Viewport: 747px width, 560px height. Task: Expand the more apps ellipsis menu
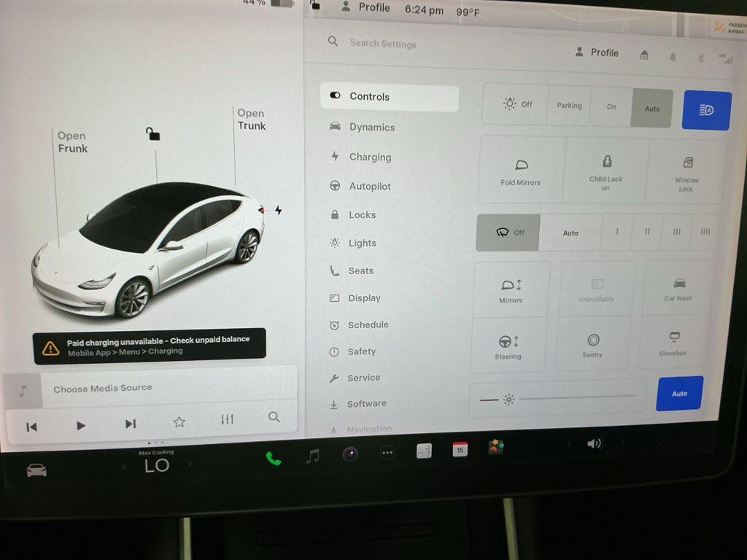point(387,453)
